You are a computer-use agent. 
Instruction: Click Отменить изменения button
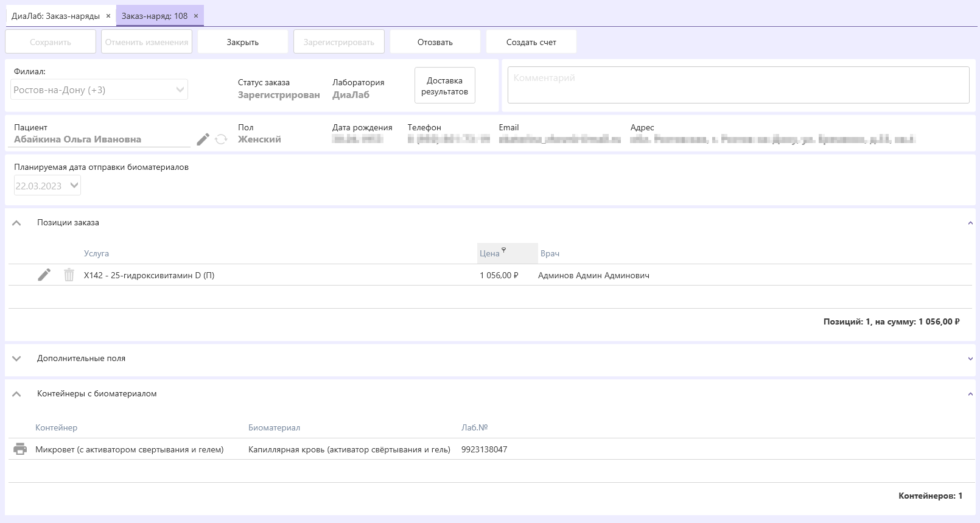click(x=147, y=42)
